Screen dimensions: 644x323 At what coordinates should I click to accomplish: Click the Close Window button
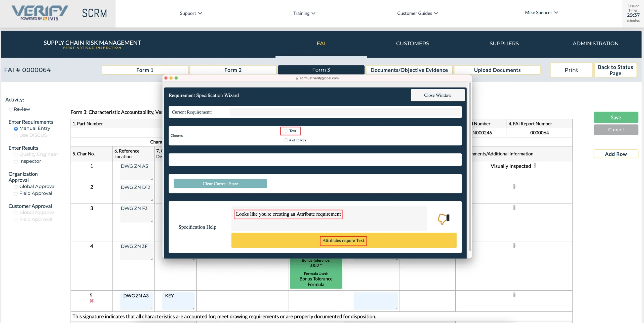point(438,95)
